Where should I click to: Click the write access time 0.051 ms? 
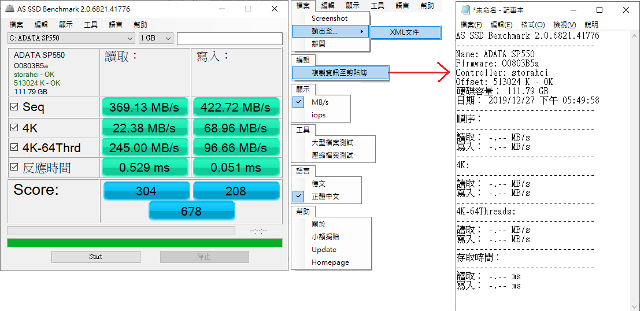(236, 167)
